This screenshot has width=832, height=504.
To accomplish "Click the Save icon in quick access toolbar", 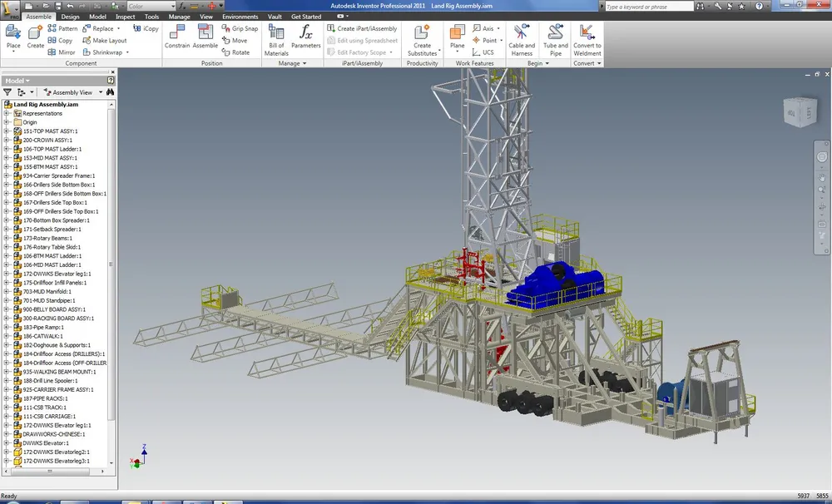I will pos(57,7).
